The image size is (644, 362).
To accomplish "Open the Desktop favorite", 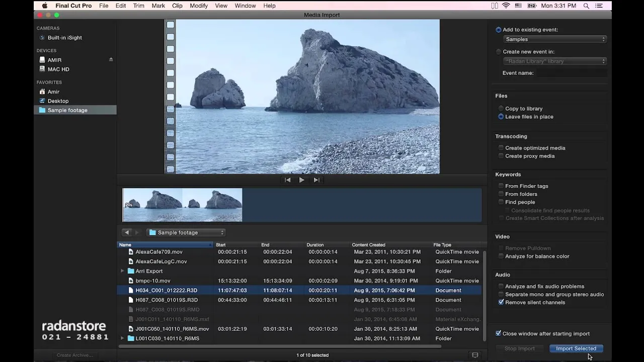I will 58,101.
